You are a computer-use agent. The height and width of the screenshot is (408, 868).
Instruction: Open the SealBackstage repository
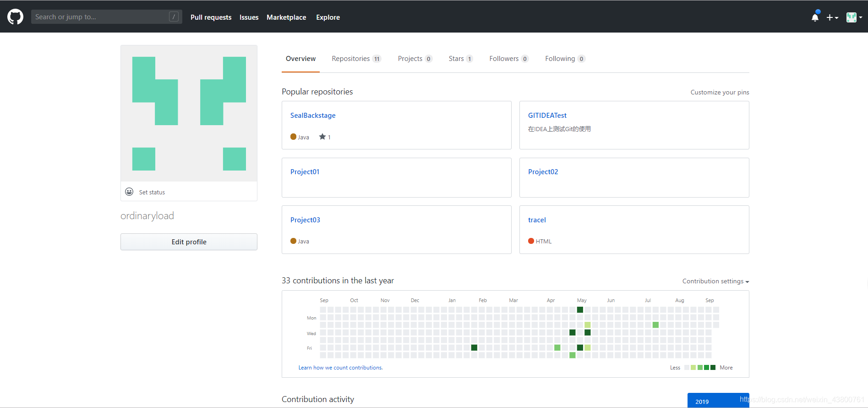(313, 116)
